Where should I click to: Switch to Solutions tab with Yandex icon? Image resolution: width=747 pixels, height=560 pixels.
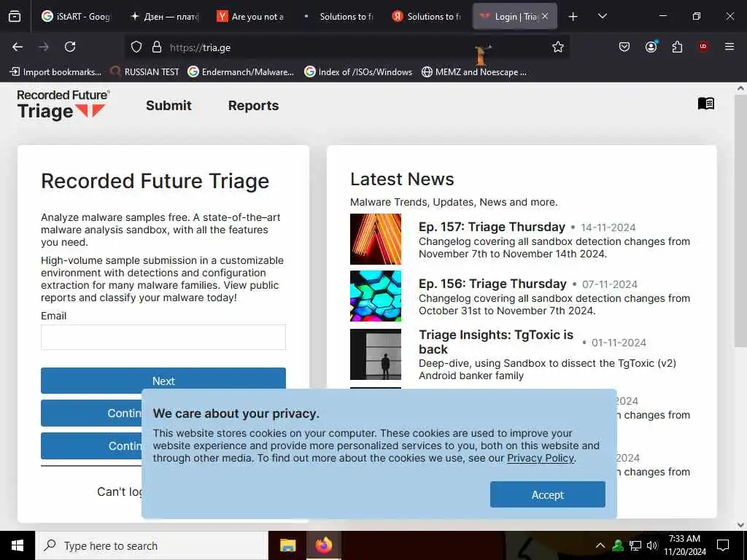click(x=426, y=17)
